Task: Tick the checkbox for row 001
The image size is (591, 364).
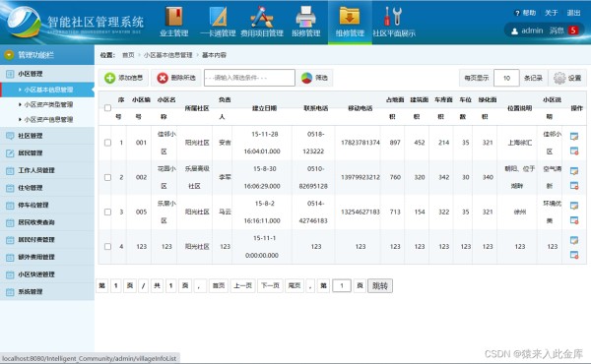Action: tap(107, 143)
